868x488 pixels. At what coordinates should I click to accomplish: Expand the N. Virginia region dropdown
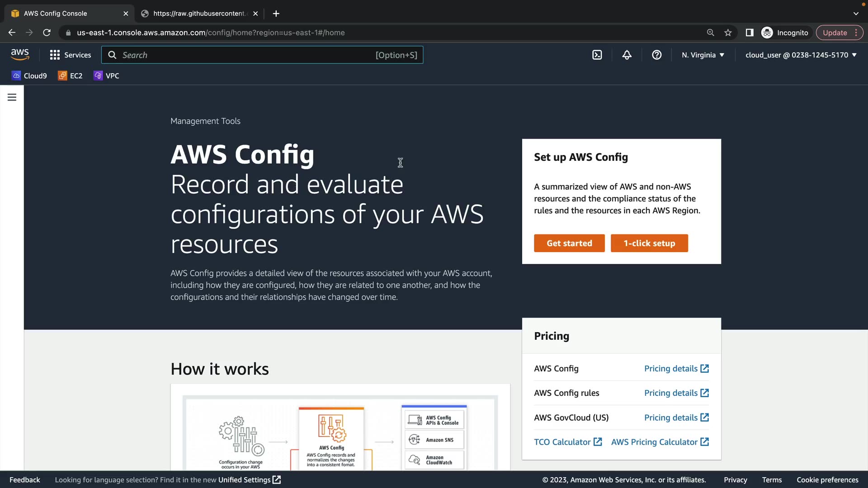(703, 55)
